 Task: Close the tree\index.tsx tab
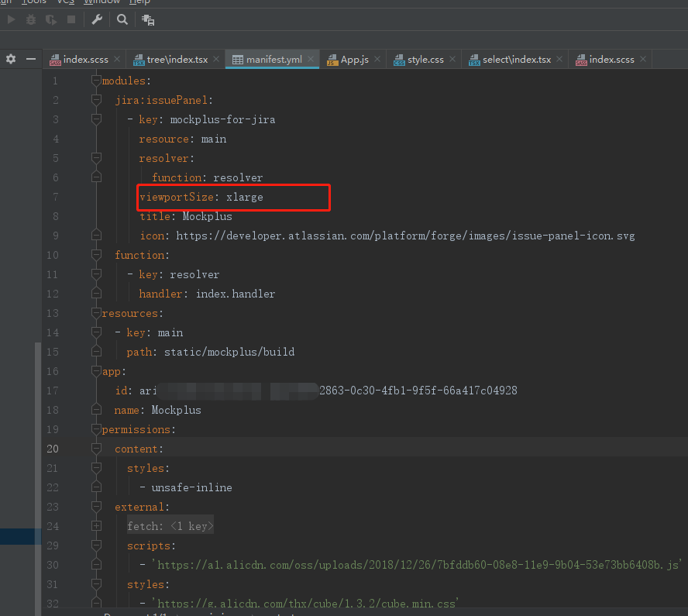tap(216, 59)
